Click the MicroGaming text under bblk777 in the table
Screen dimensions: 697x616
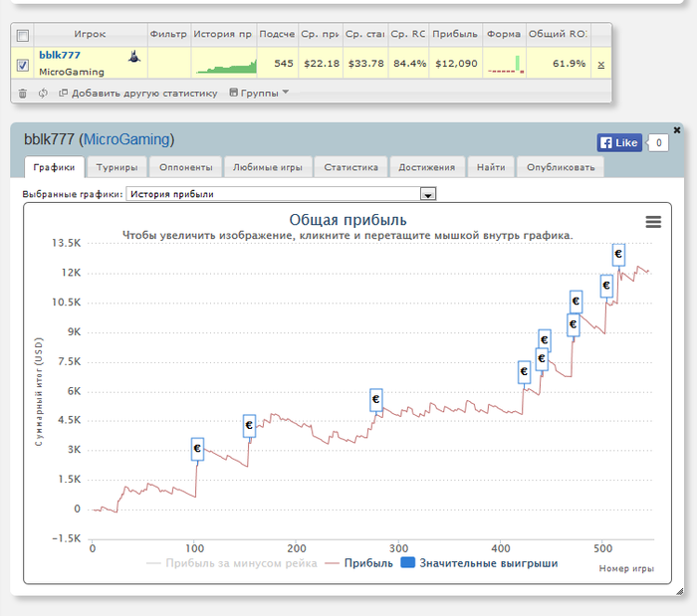[x=72, y=72]
